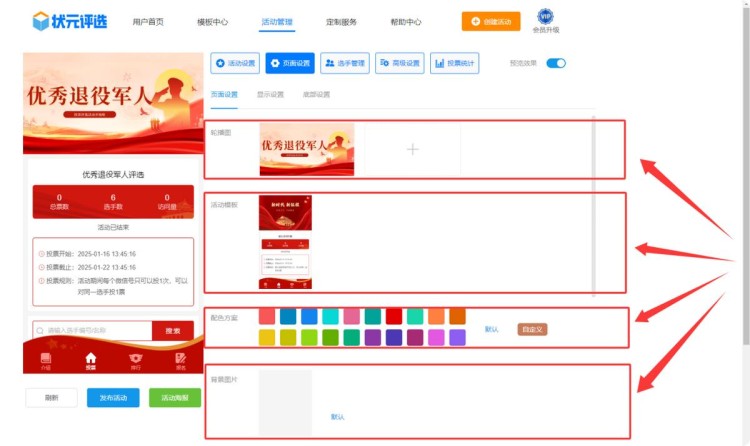Open the 介绍 tab in phone preview
The height and width of the screenshot is (446, 750).
[x=45, y=360]
